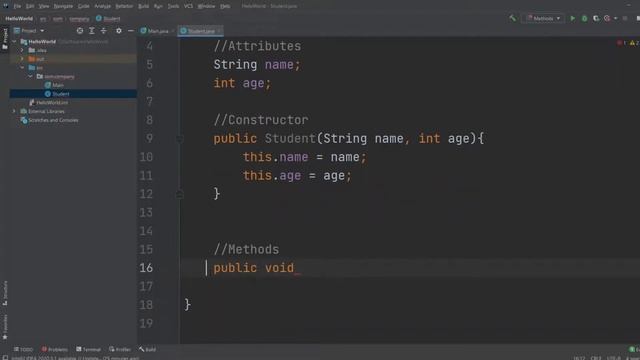Click the Collapse All icon in the Project panel

[104, 31]
